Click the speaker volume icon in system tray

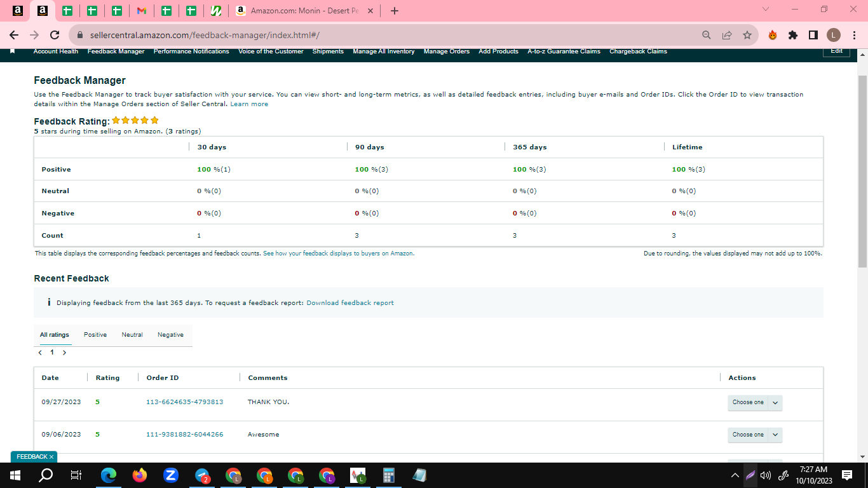[x=765, y=475]
